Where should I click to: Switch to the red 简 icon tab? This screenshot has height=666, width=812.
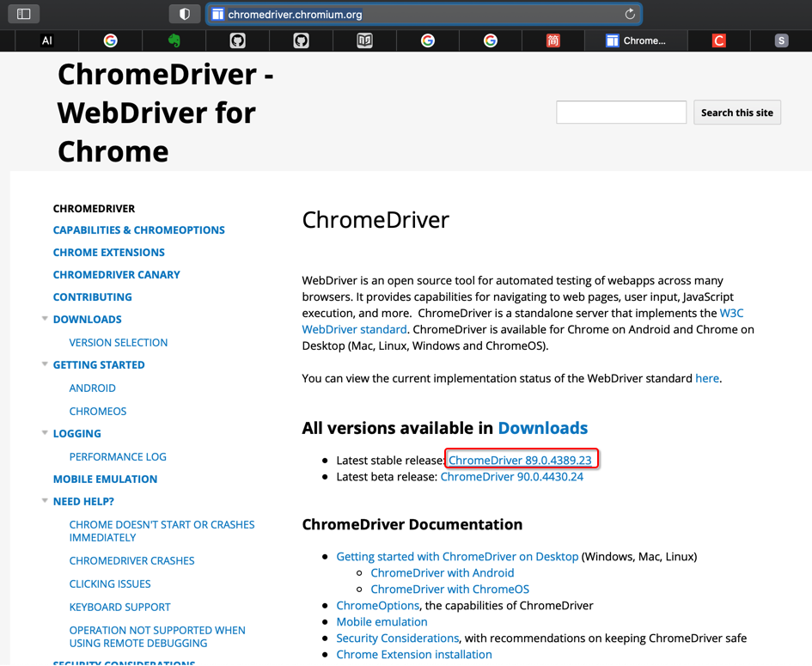tap(553, 40)
